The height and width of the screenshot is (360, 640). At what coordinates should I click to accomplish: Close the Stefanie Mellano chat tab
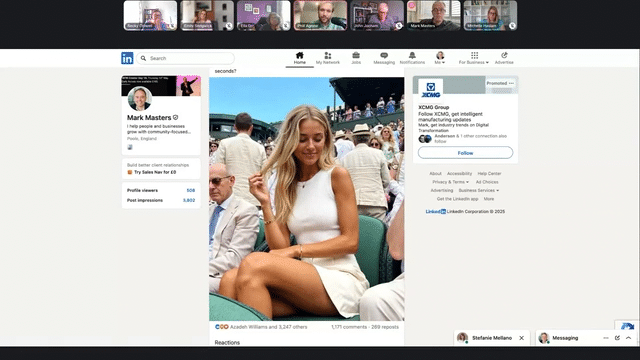click(522, 338)
